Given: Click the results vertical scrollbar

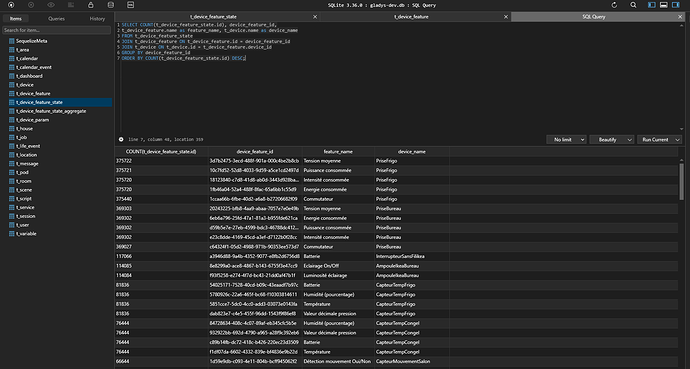Looking at the screenshot, I should pos(682,181).
